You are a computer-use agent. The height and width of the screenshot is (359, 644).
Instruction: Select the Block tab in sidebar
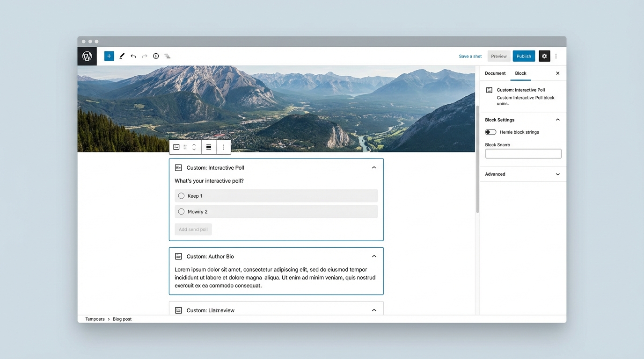tap(520, 73)
